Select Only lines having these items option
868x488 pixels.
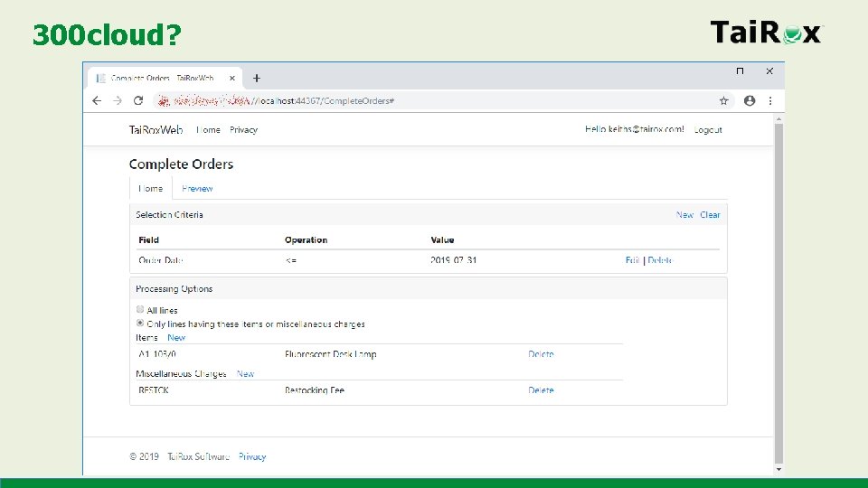point(140,324)
